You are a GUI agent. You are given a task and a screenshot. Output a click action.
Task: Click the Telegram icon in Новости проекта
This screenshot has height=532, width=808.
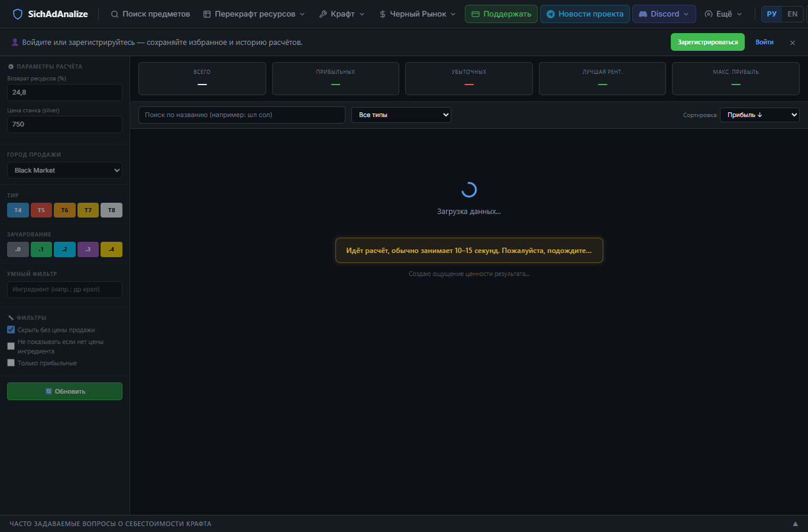(551, 14)
